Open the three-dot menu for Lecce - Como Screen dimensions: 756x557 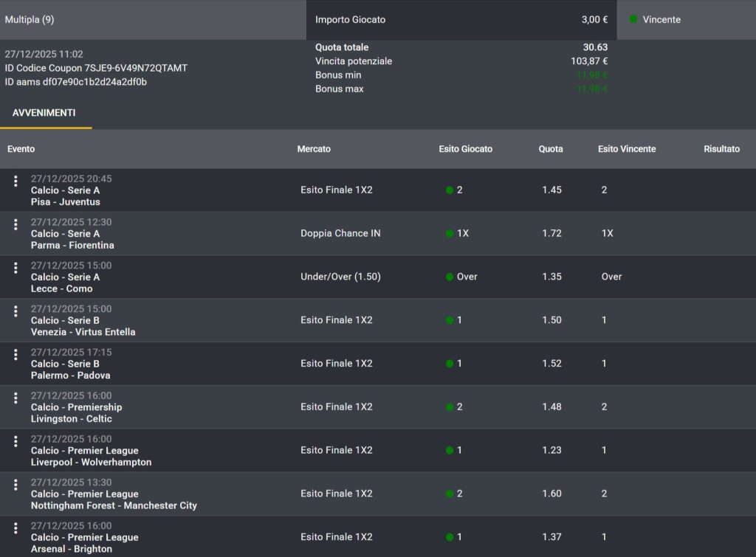pos(16,269)
